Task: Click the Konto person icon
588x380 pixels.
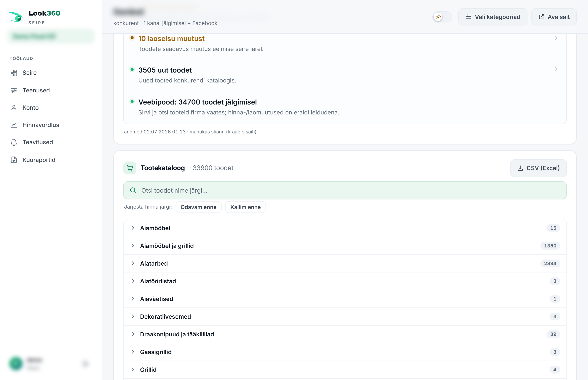Action: click(14, 108)
